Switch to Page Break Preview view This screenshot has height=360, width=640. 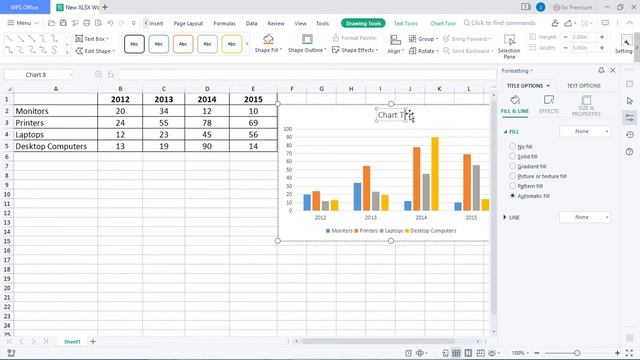468,353
